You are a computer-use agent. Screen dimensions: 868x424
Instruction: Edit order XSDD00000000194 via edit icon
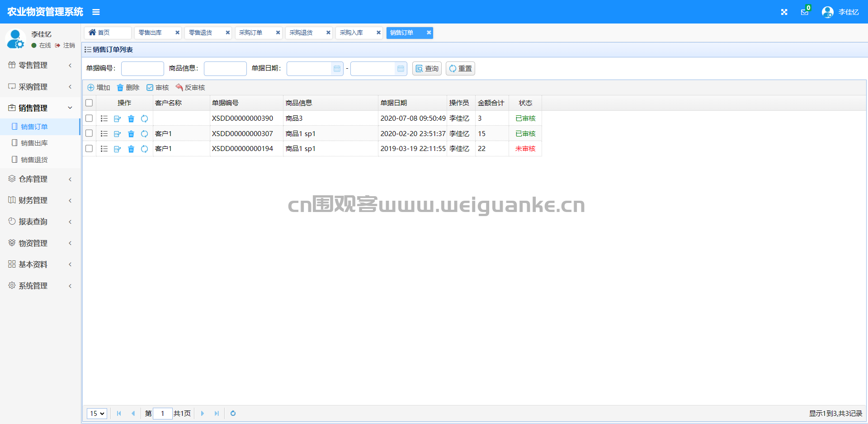pos(118,149)
